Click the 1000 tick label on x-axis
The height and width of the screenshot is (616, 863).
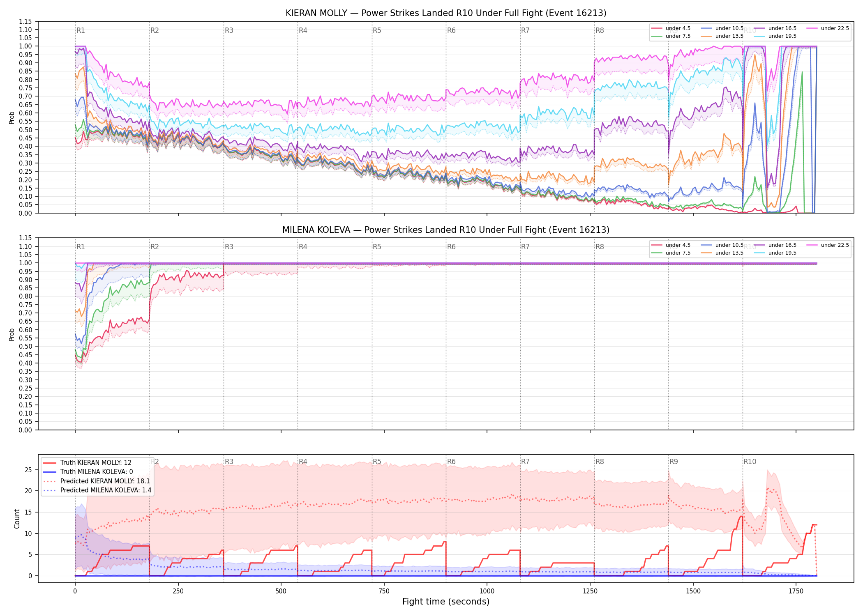487,591
